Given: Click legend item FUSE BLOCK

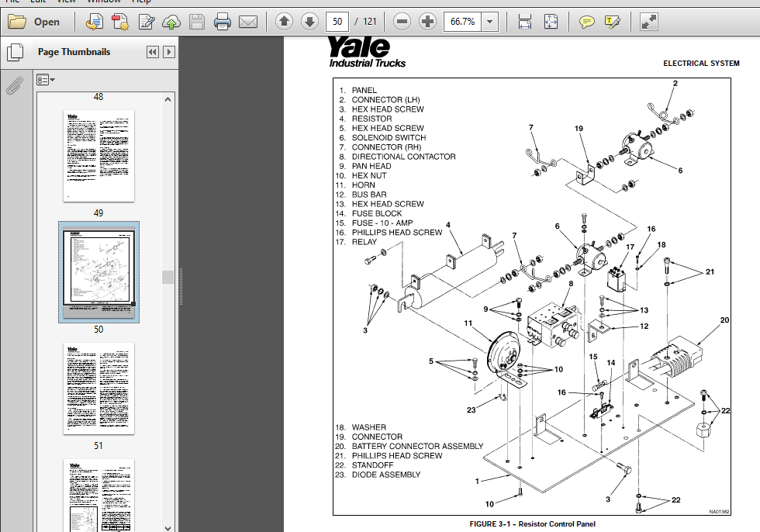Looking at the screenshot, I should 377,213.
